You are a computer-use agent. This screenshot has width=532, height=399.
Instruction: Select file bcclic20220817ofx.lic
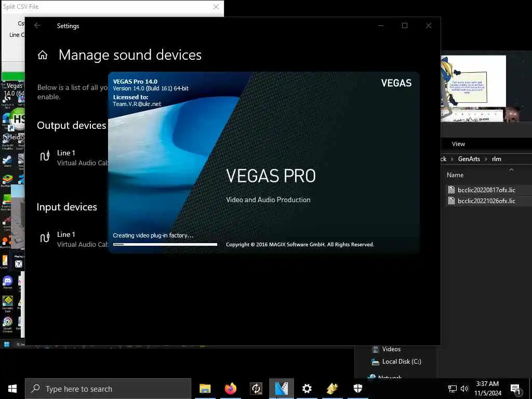tap(486, 190)
